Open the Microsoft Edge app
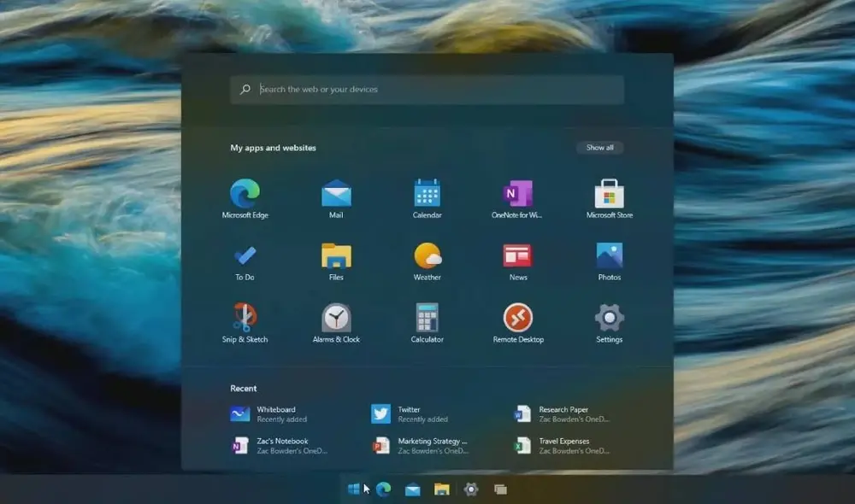The width and height of the screenshot is (855, 504). 245,195
